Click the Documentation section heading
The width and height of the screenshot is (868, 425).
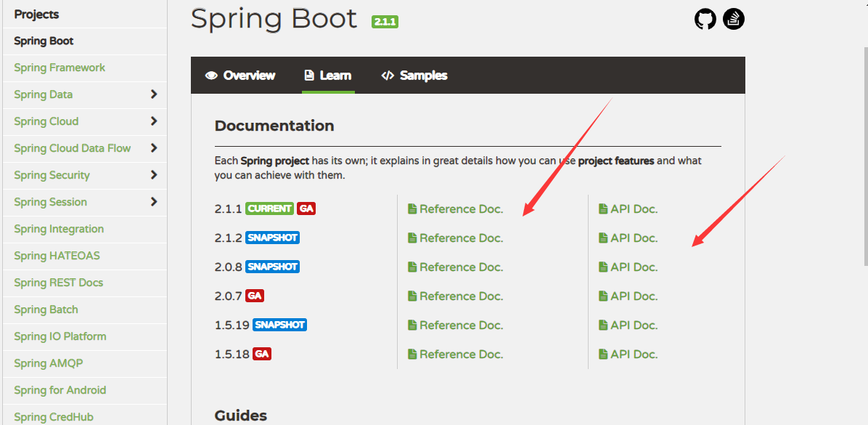click(274, 126)
